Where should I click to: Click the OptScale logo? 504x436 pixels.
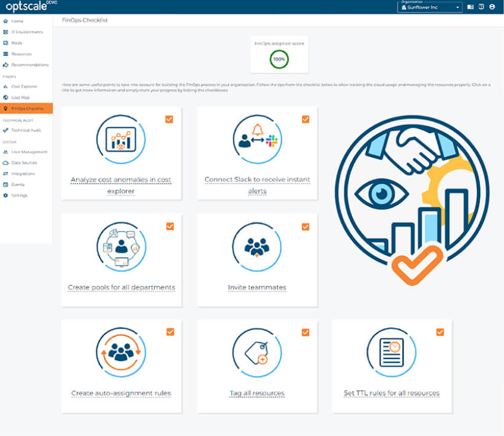(31, 6)
